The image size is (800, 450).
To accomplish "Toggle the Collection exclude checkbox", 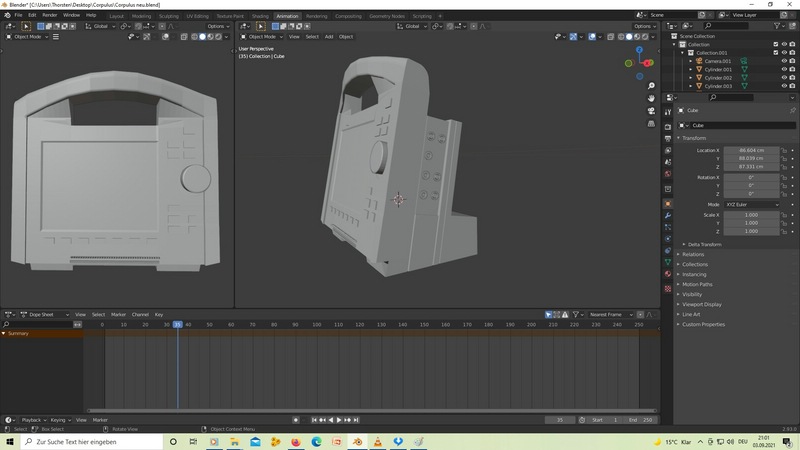I will (x=775, y=44).
